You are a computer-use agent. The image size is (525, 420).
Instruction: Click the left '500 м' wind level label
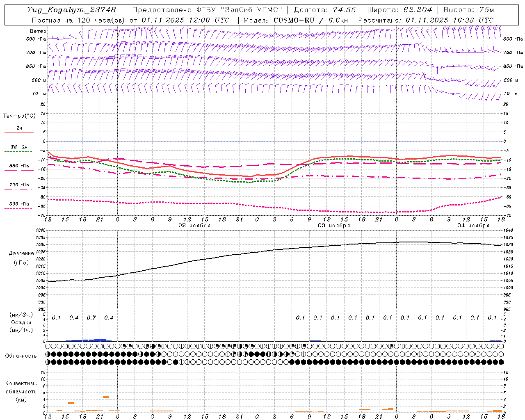[x=39, y=80]
